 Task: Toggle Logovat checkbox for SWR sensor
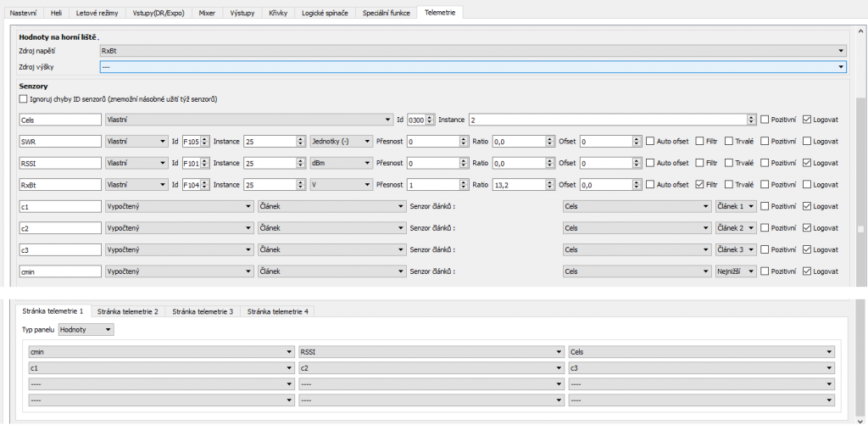806,141
